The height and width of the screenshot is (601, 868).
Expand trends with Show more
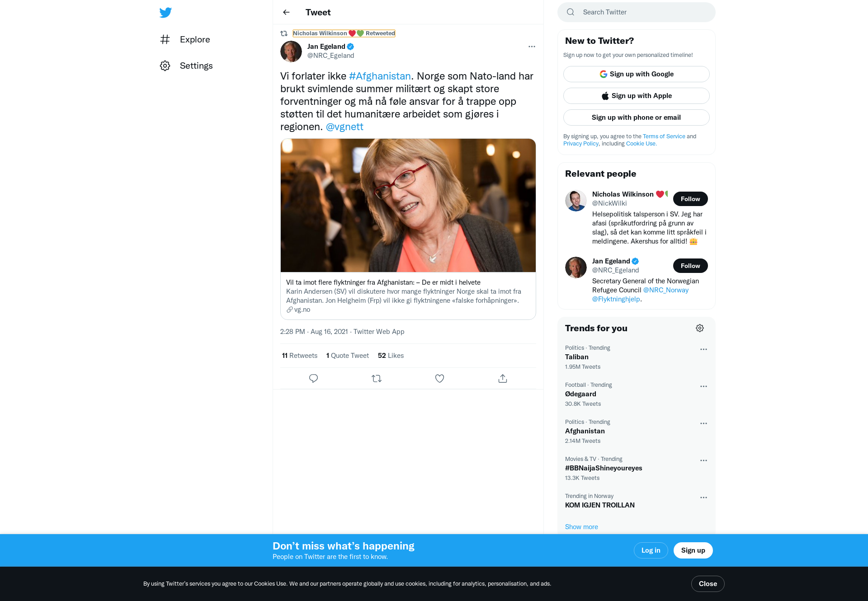click(x=581, y=527)
